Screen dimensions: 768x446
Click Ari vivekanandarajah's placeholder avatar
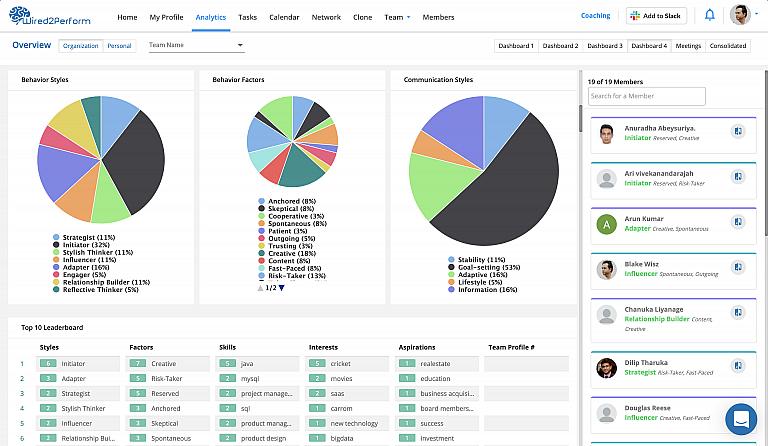(x=606, y=179)
